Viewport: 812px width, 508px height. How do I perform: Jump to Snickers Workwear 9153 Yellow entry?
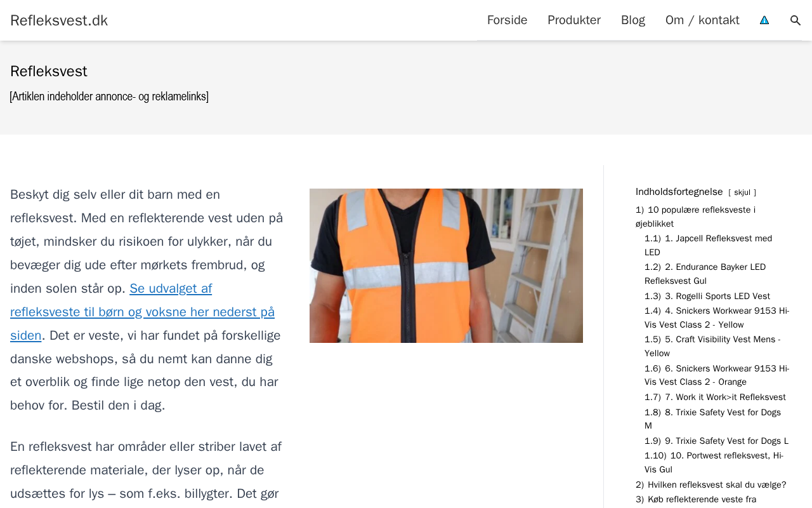[717, 317]
